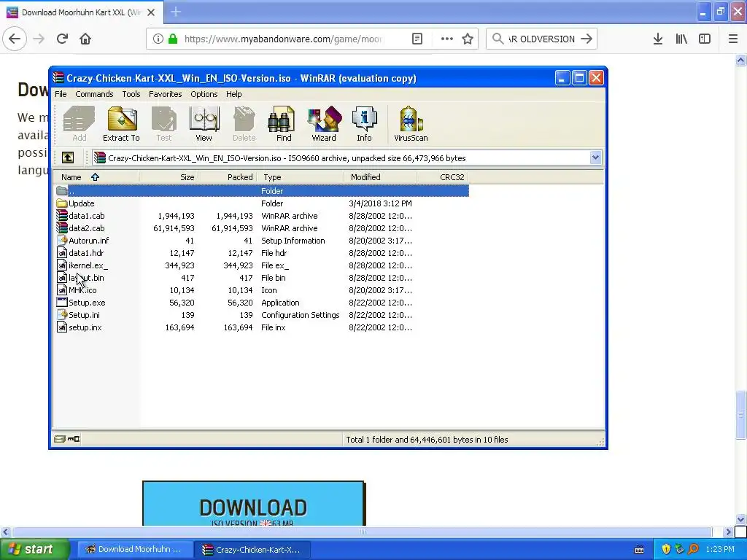This screenshot has width=747, height=560.
Task: Click site information icon in URL bar
Action: 158,39
